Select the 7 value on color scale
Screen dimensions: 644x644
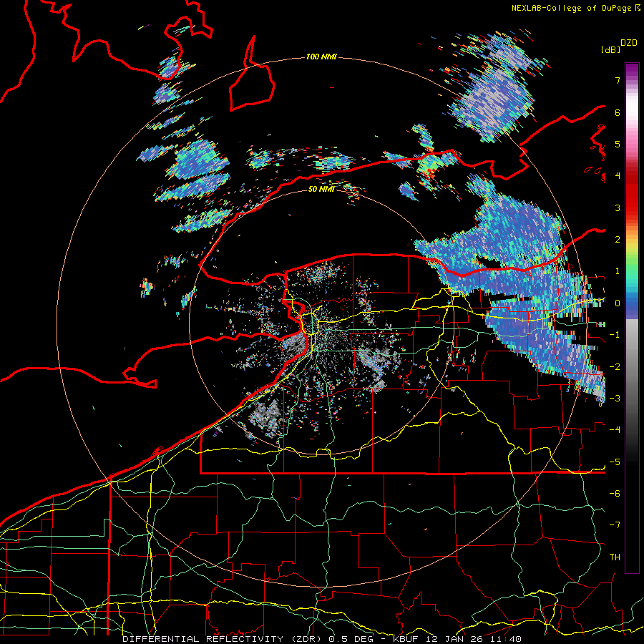point(618,80)
